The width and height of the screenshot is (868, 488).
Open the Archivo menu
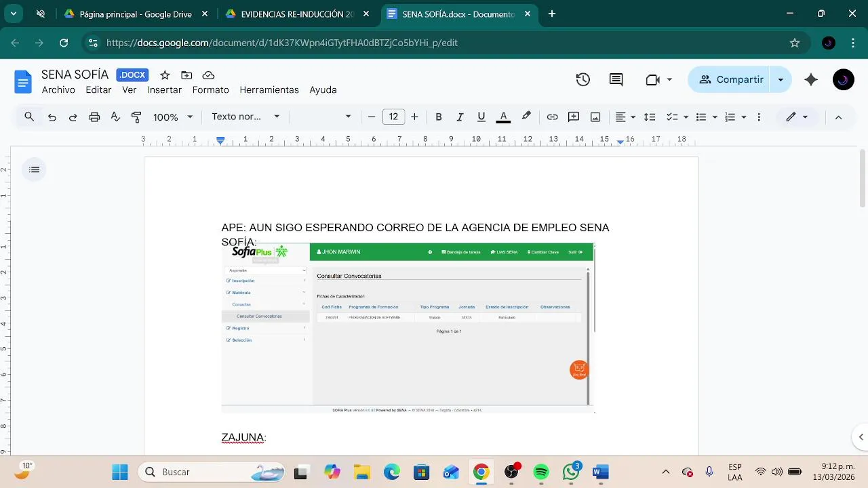coord(58,90)
